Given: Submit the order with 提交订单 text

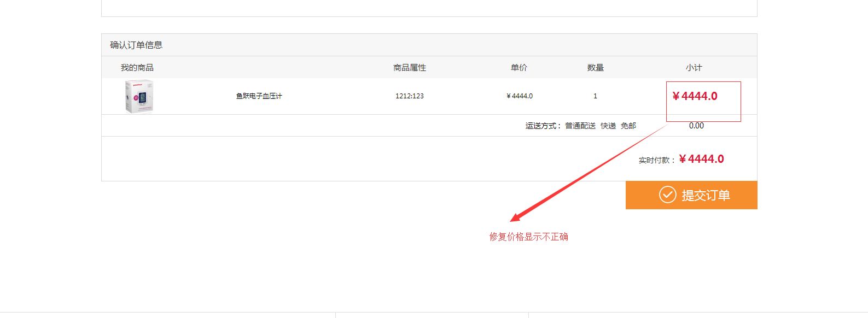Looking at the screenshot, I should coord(706,196).
